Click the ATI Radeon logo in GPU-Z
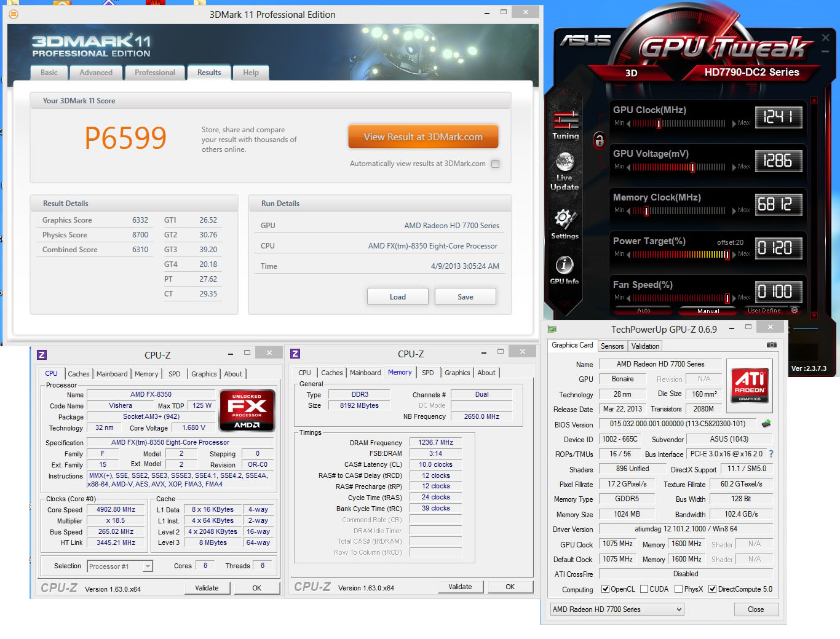840x639 pixels. (x=750, y=385)
